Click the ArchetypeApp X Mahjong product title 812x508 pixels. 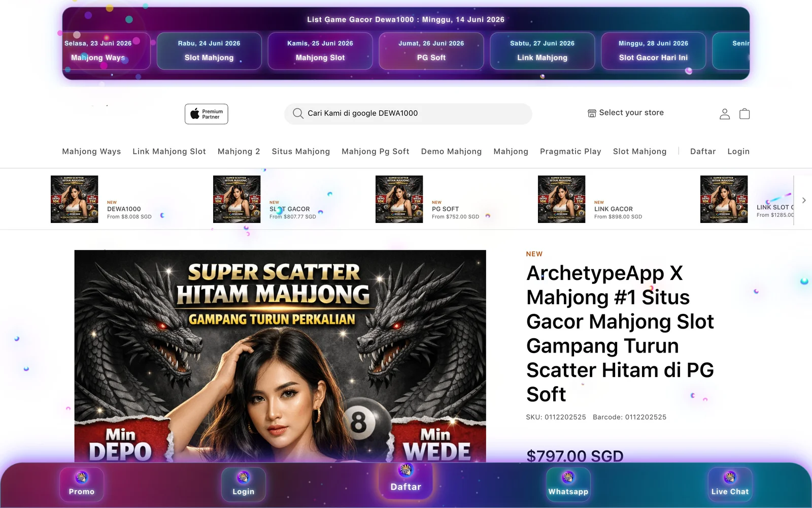pos(620,333)
